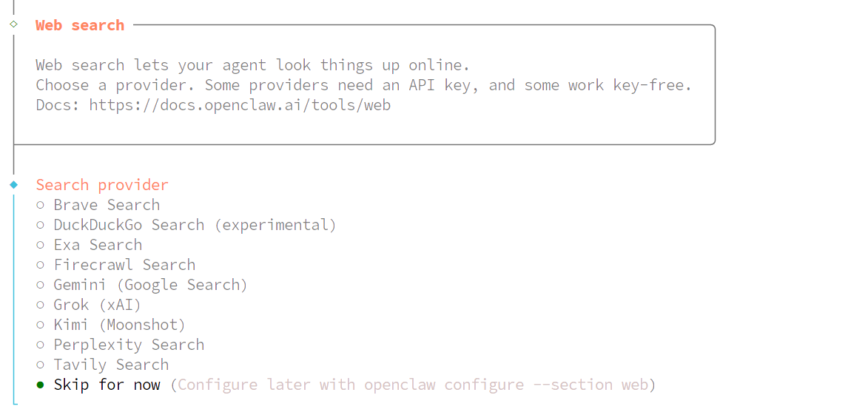This screenshot has width=868, height=415.
Task: Choose the Gemini (Google Search) option
Action: (x=150, y=285)
